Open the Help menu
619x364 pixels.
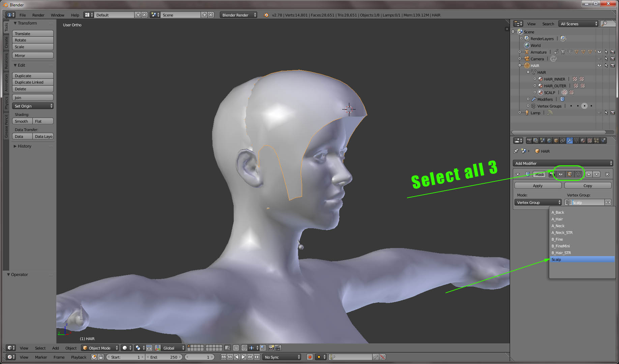point(75,15)
